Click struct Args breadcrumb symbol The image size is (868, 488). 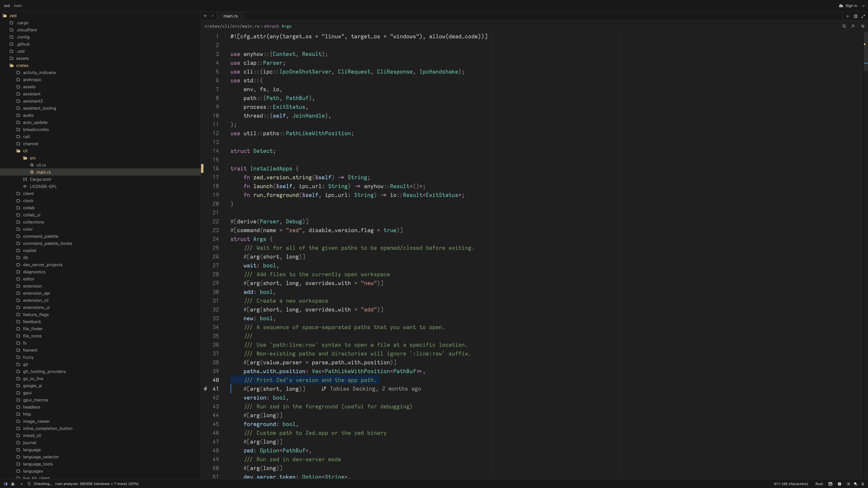tap(278, 26)
